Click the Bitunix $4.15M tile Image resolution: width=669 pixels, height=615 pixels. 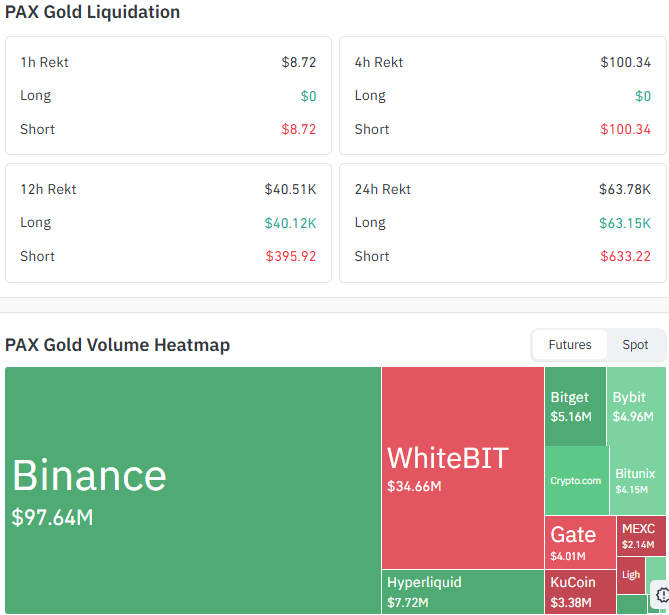637,480
